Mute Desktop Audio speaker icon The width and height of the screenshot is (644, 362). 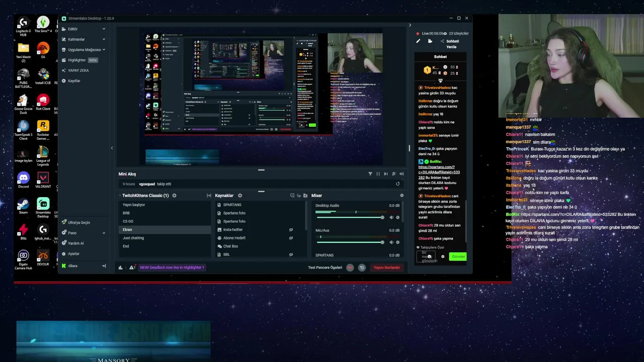point(391,217)
